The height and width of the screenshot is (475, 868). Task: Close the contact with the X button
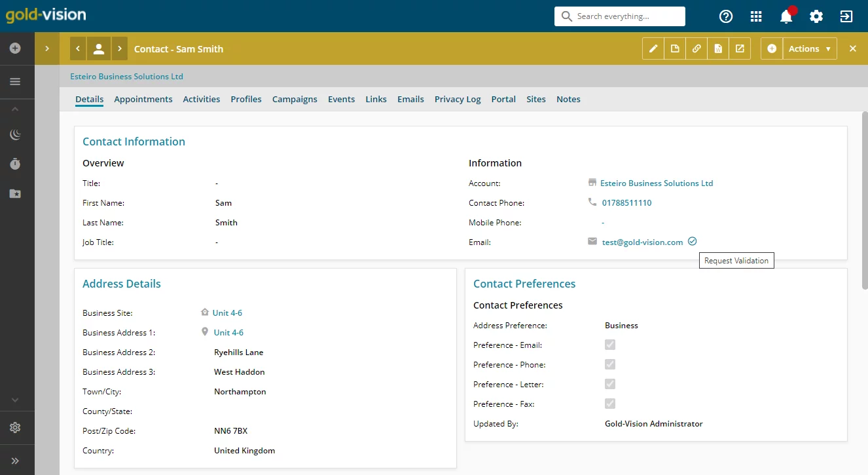point(852,48)
